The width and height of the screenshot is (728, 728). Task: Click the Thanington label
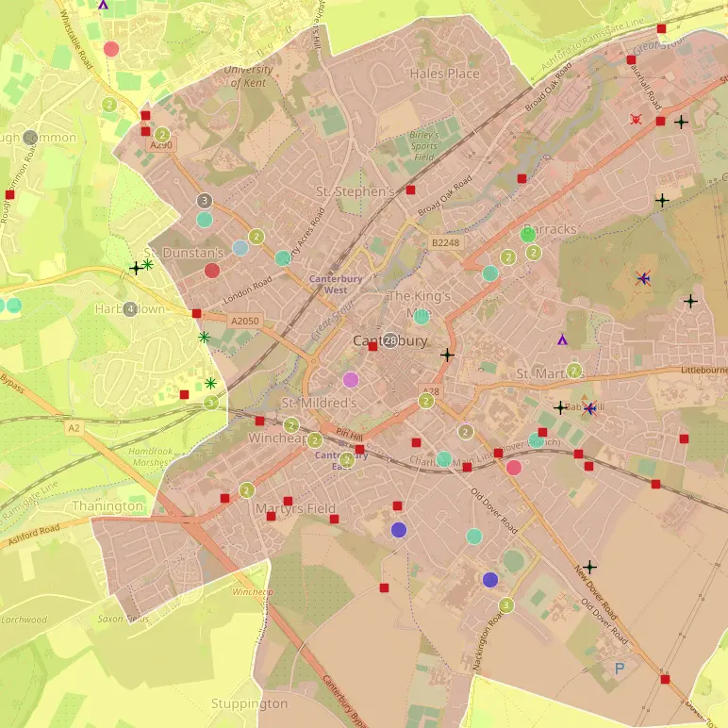108,505
